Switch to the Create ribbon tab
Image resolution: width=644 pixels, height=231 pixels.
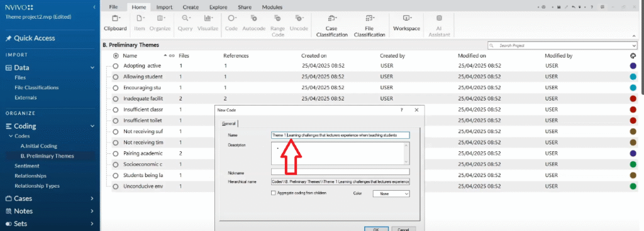point(191,8)
